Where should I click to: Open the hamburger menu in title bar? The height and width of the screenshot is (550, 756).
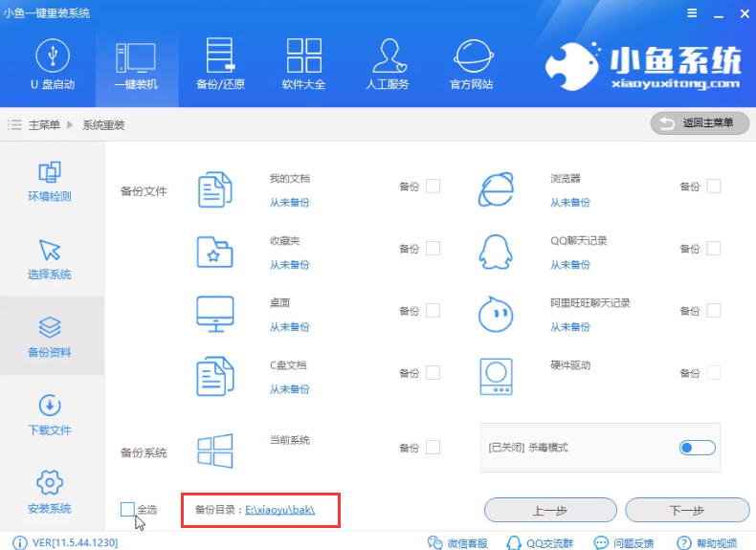pyautogui.click(x=692, y=13)
